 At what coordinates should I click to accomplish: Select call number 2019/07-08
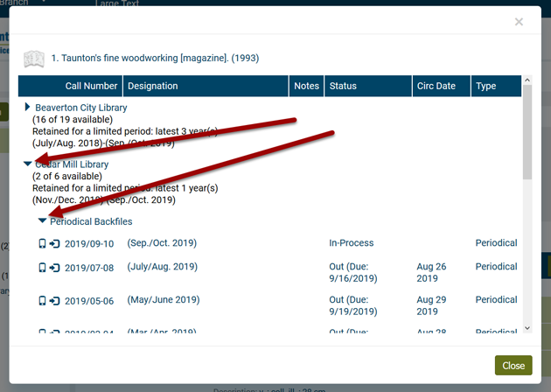[x=89, y=268]
